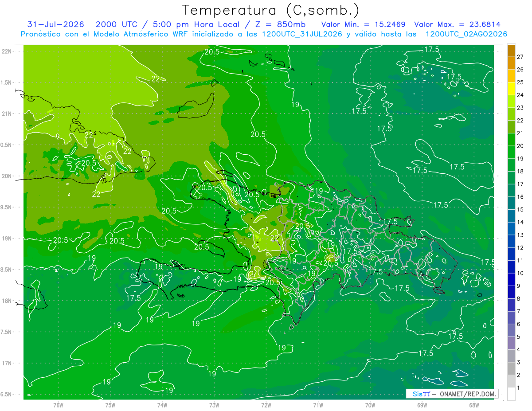
Task: Click color scale label "25"
Action: (520, 82)
